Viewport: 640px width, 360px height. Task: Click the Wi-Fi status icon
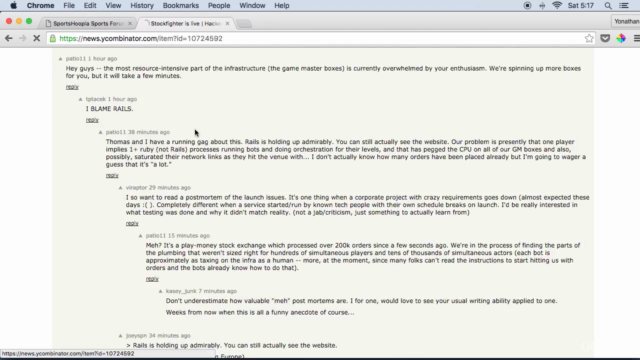click(557, 5)
